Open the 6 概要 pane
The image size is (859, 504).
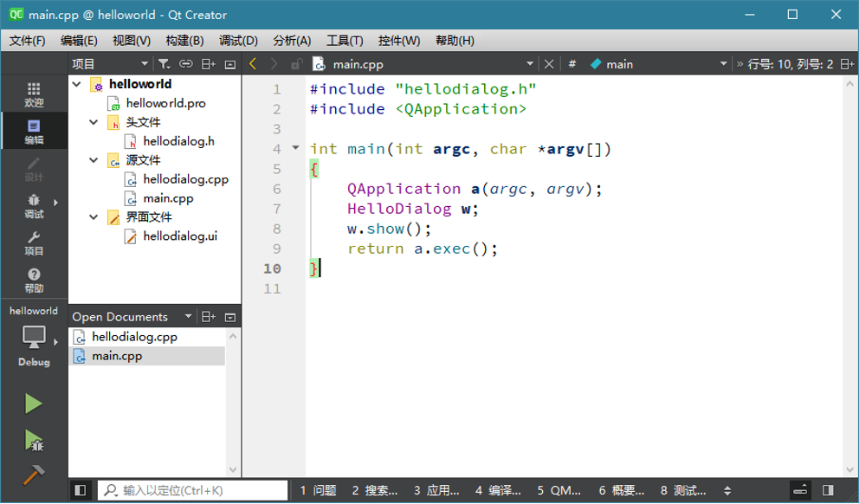(621, 490)
